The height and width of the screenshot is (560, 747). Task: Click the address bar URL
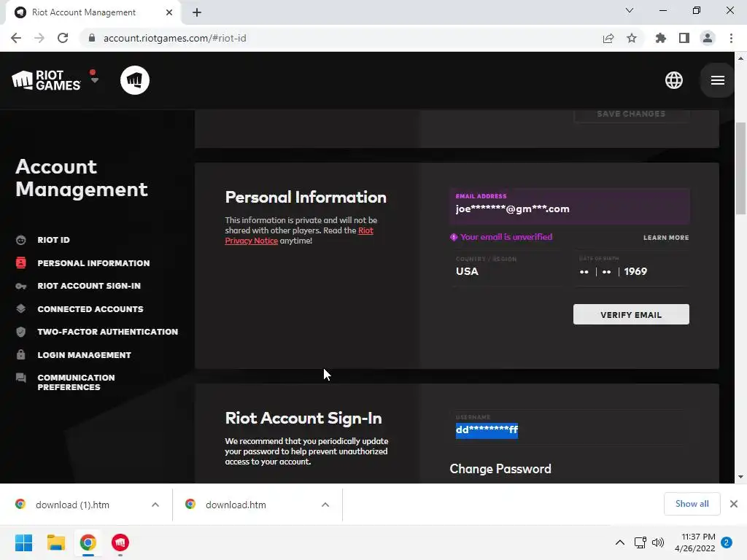[175, 38]
